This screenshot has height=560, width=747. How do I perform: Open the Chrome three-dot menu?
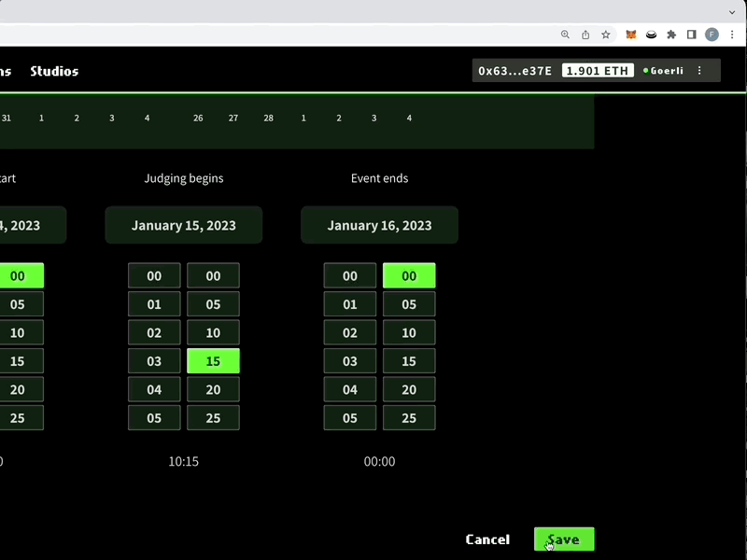[x=732, y=35]
